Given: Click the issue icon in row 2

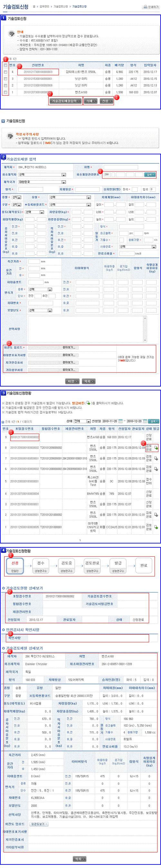Looking at the screenshot, I should click(156, 515).
